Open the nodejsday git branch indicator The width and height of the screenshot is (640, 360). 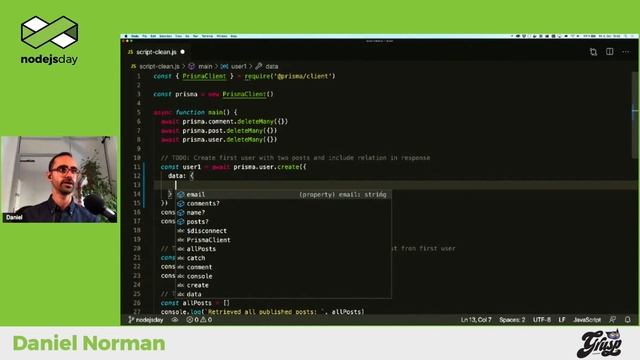coord(146,320)
